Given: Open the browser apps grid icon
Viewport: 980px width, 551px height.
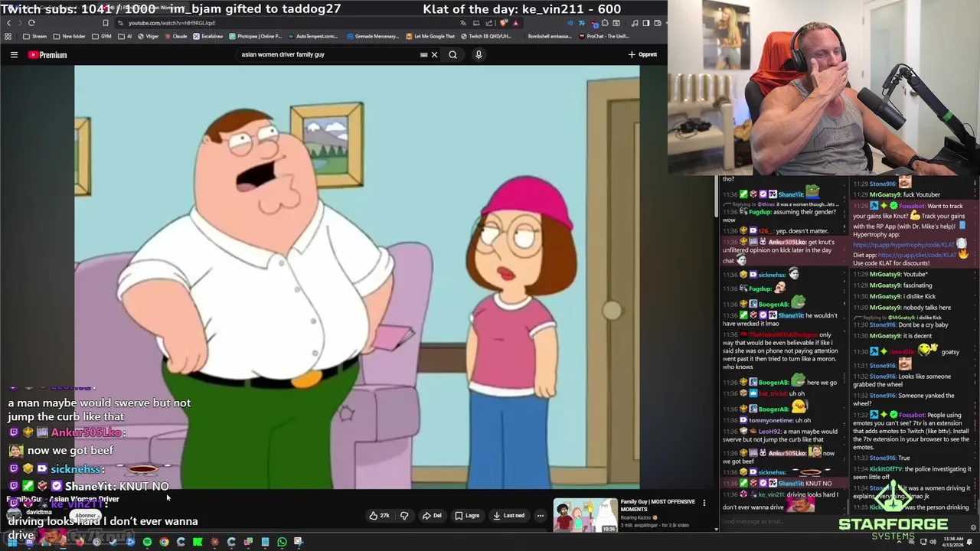Looking at the screenshot, I should pos(8,36).
